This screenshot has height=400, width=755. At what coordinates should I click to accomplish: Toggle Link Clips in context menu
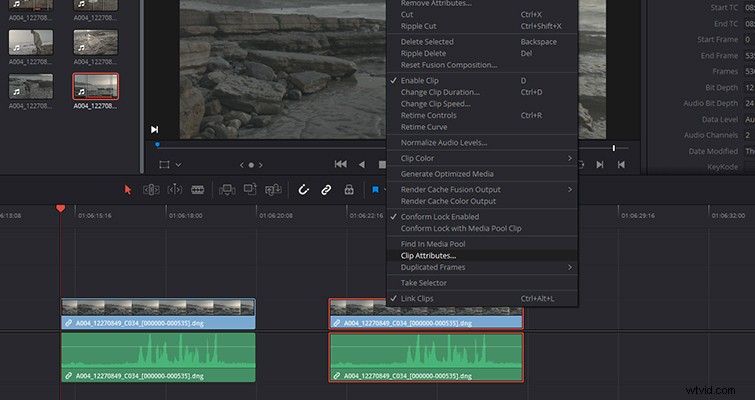(x=482, y=298)
